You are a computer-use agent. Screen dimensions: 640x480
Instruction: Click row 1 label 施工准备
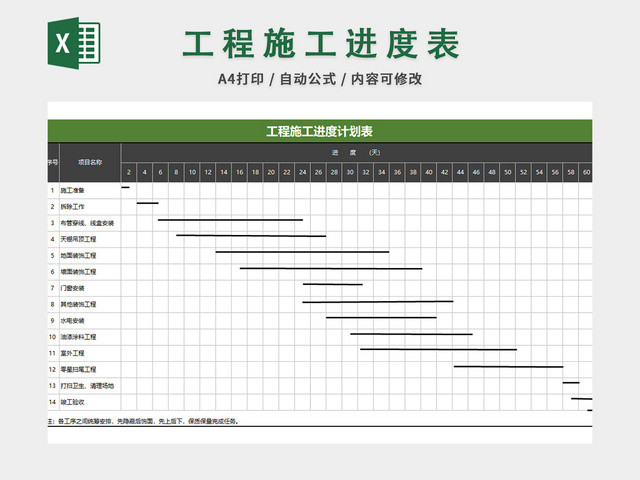pyautogui.click(x=72, y=190)
